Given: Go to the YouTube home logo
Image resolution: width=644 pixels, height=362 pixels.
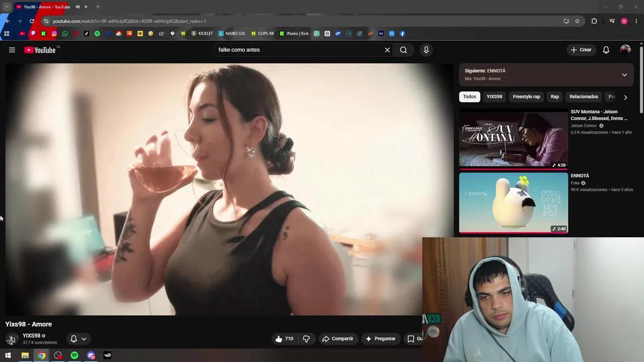Looking at the screenshot, I should (x=40, y=50).
